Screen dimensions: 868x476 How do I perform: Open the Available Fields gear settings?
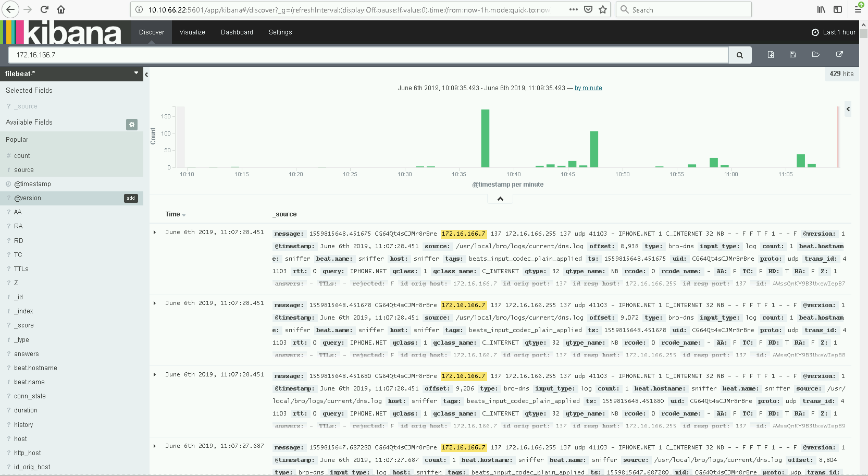click(x=132, y=124)
